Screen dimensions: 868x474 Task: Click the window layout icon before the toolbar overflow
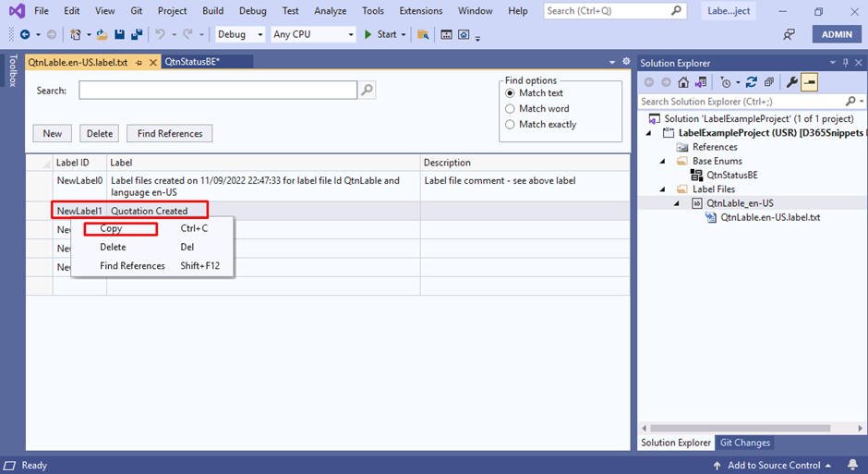(x=464, y=34)
